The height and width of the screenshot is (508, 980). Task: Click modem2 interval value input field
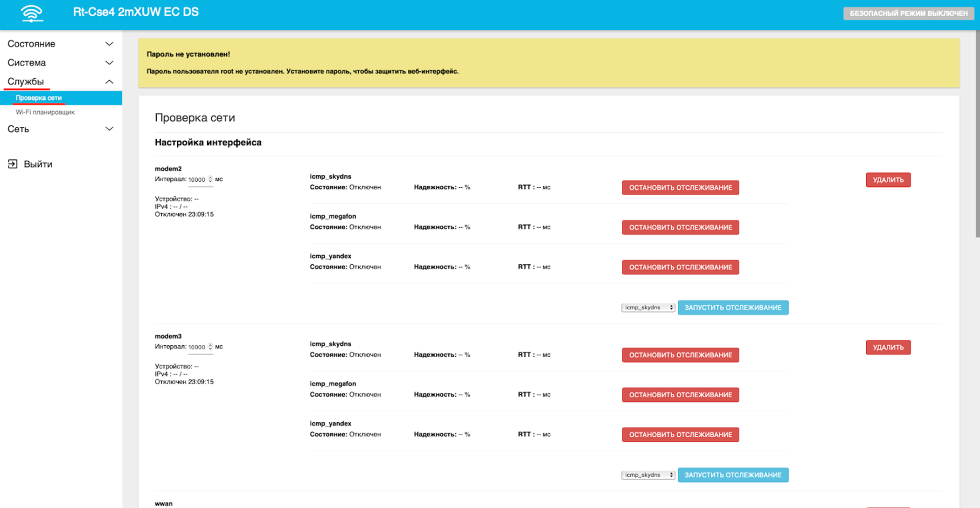pyautogui.click(x=197, y=180)
